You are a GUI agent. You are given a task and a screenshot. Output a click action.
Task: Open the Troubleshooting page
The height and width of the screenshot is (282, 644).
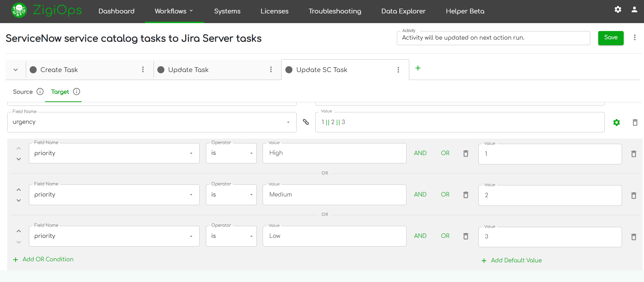(335, 11)
